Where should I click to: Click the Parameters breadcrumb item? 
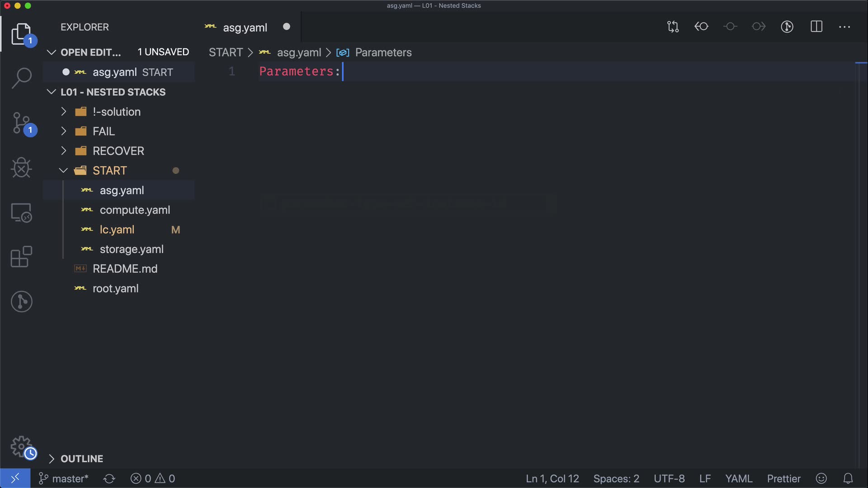click(383, 52)
